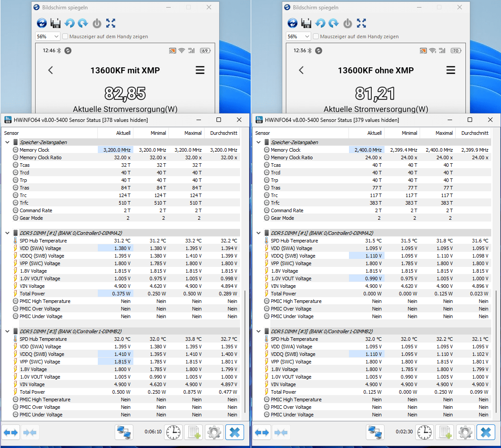The image size is (501, 448).
Task: Collapse Speicher-Zeitangaben group in right HWiNFO
Action: 258,142
